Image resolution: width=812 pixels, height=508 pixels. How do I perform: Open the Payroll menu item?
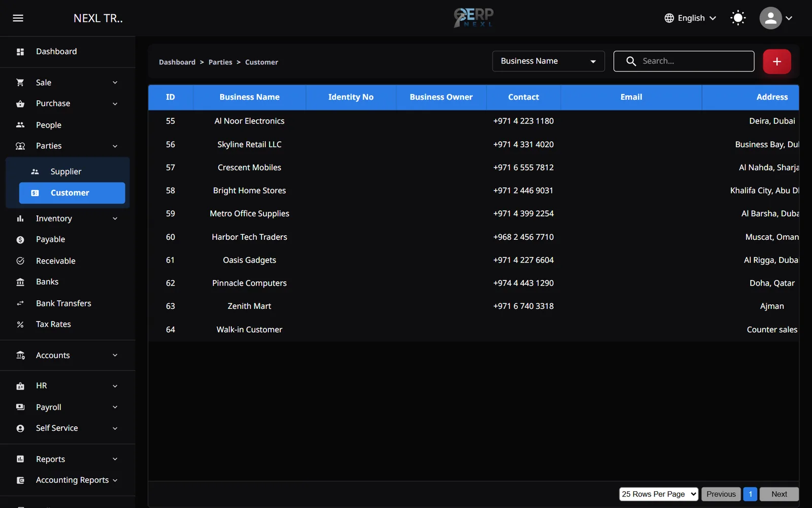click(67, 407)
